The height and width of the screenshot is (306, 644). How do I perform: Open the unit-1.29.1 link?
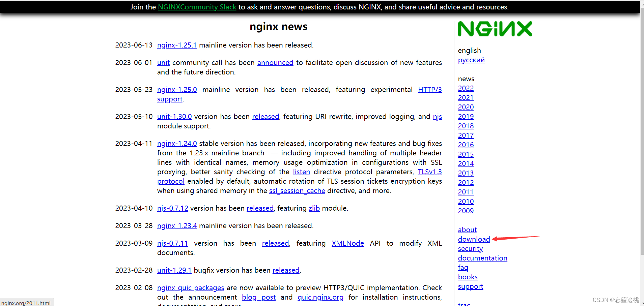(x=174, y=270)
